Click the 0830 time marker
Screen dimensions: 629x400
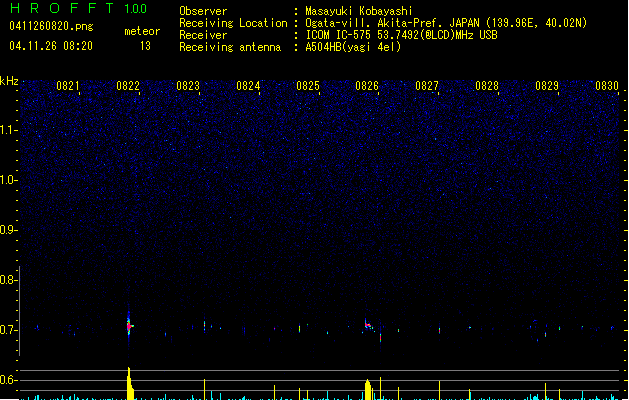607,86
